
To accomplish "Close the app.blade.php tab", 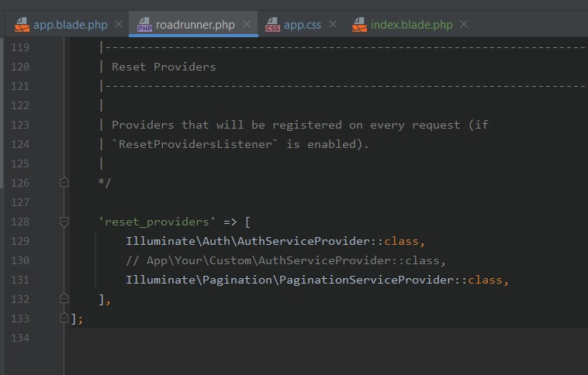I will [x=119, y=24].
